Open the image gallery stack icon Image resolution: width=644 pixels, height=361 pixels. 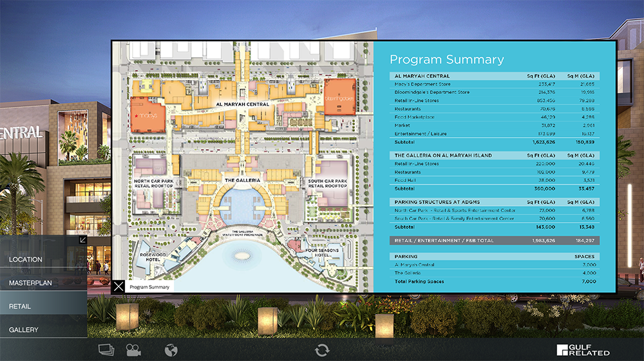coord(106,350)
